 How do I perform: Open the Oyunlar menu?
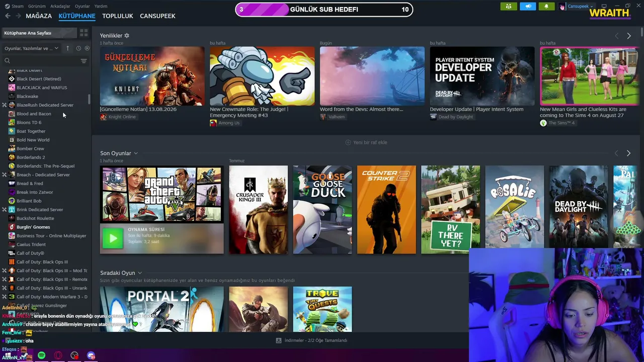pyautogui.click(x=83, y=6)
